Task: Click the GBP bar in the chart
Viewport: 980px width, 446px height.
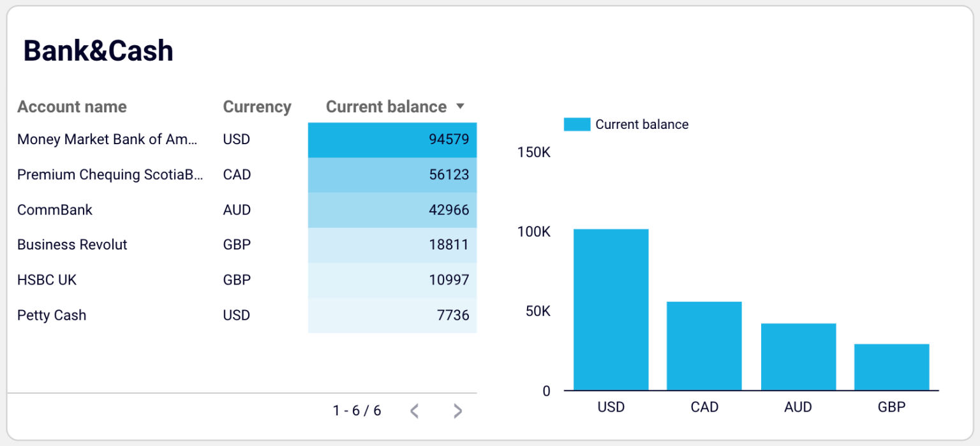Action: [891, 367]
